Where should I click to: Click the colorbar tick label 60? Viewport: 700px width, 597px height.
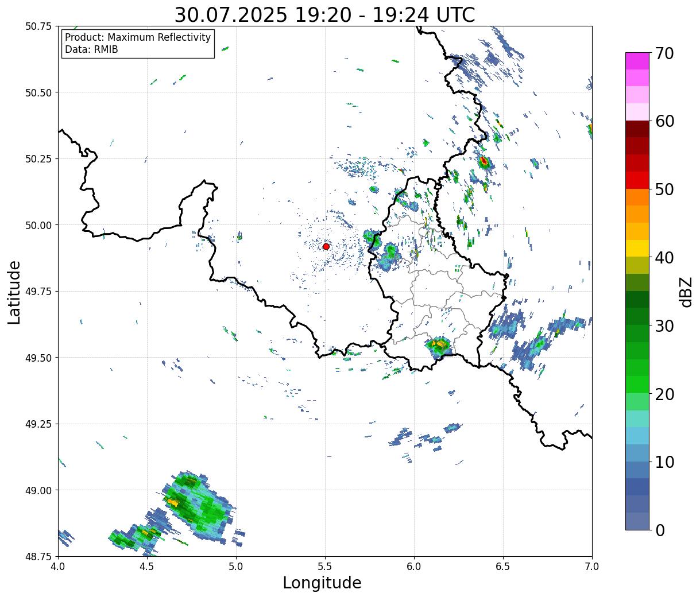point(664,121)
